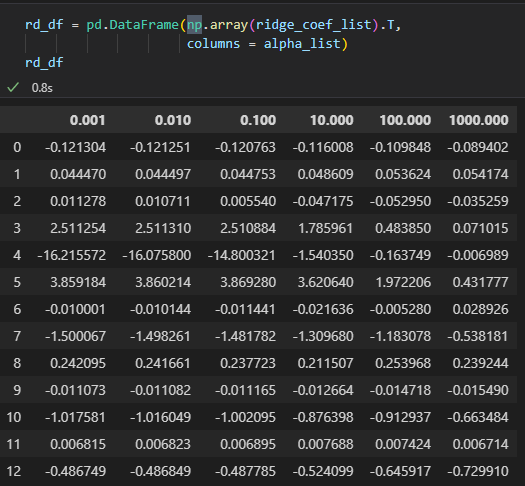Viewport: 525px width, 486px height.
Task: Click the value -1.500067
Action: 76,336
